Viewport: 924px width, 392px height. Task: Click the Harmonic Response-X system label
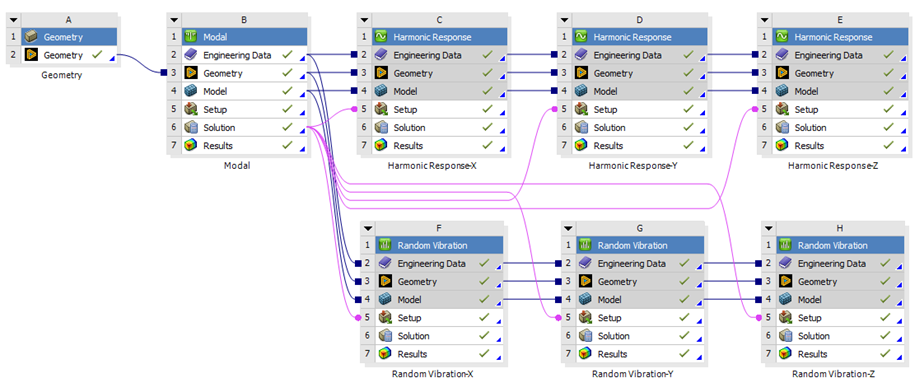tap(432, 166)
